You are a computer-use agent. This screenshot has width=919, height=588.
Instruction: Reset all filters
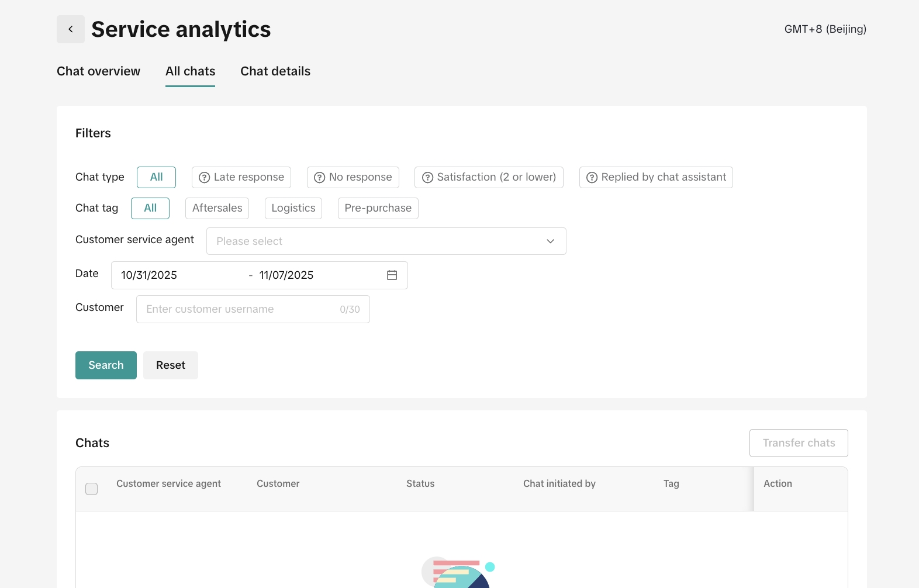(x=170, y=365)
